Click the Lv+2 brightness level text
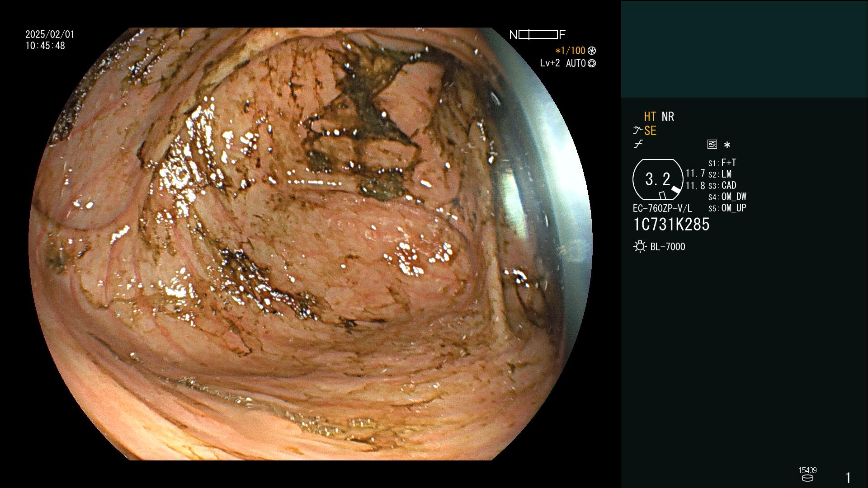This screenshot has height=488, width=868. click(x=550, y=63)
